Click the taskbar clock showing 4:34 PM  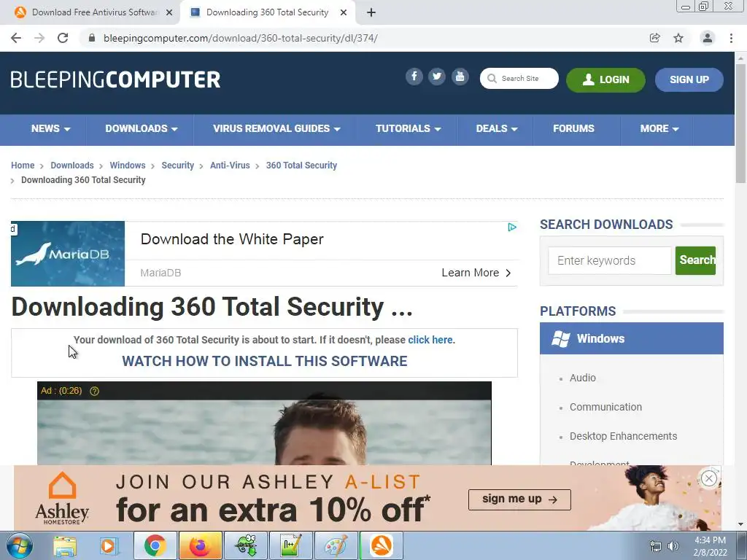[x=710, y=546]
